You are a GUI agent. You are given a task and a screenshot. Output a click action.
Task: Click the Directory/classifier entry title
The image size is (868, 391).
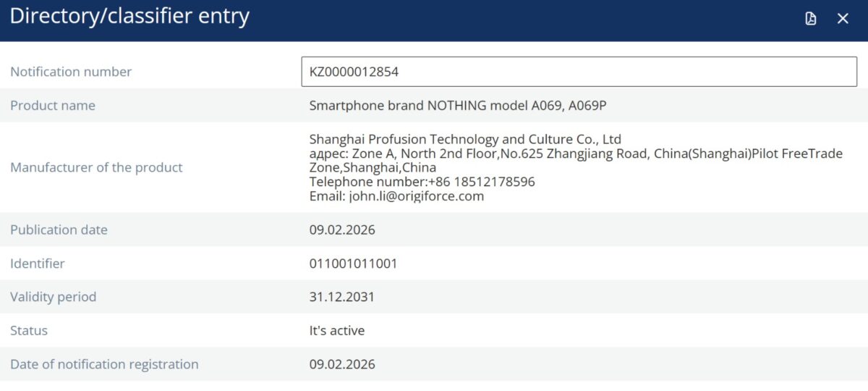click(x=129, y=17)
